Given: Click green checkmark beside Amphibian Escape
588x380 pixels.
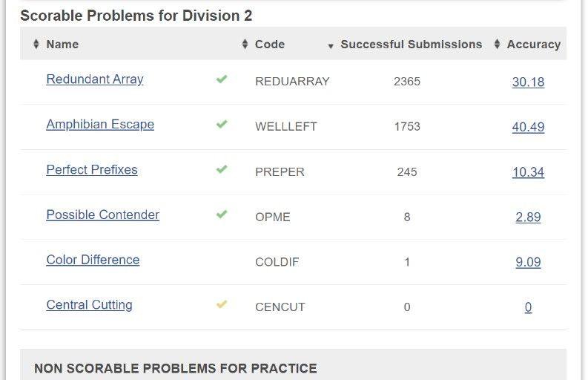Looking at the screenshot, I should point(222,124).
